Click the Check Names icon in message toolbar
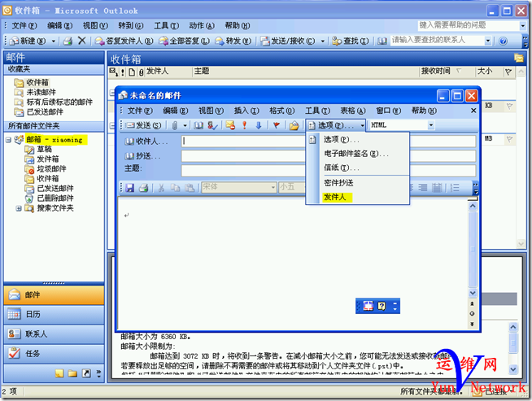 [213, 125]
